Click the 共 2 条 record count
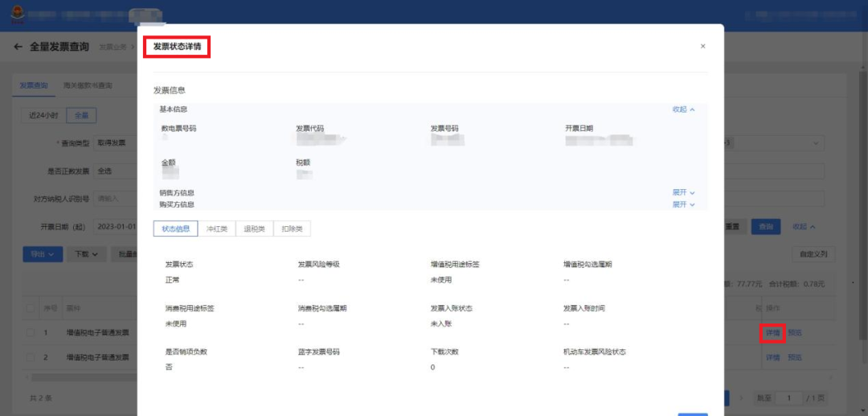Viewport: 868px width, 416px height. (x=40, y=397)
